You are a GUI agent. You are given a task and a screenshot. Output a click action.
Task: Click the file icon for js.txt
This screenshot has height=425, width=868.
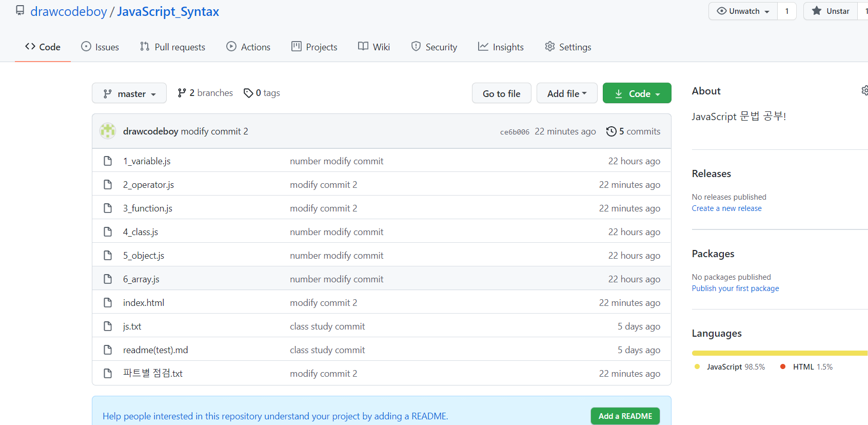pyautogui.click(x=108, y=326)
